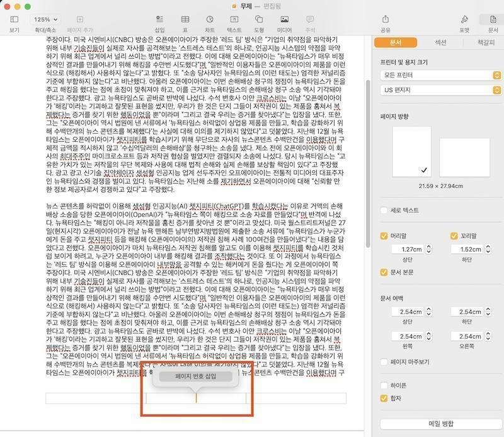Switch to the 책갈피 tab
Image resolution: width=504 pixels, height=437 pixels.
[486, 42]
